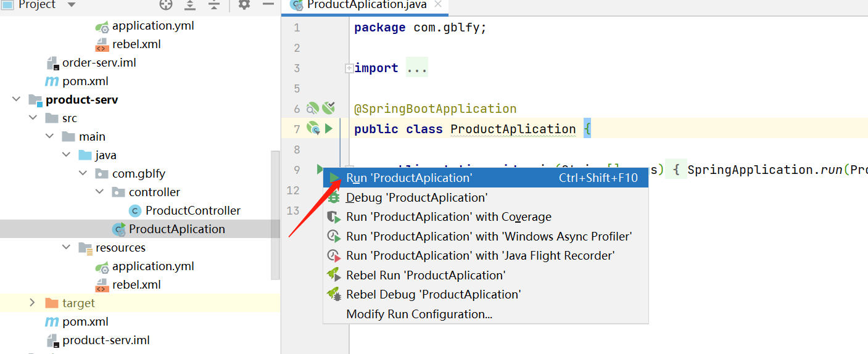Collapse the src folder node
Image resolution: width=868 pixels, height=354 pixels.
coord(33,118)
